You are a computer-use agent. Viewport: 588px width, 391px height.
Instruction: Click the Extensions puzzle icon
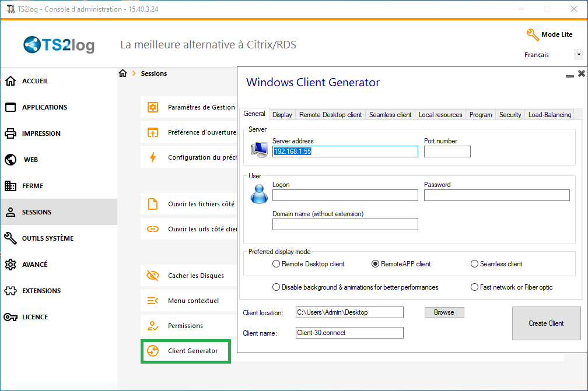coord(10,291)
